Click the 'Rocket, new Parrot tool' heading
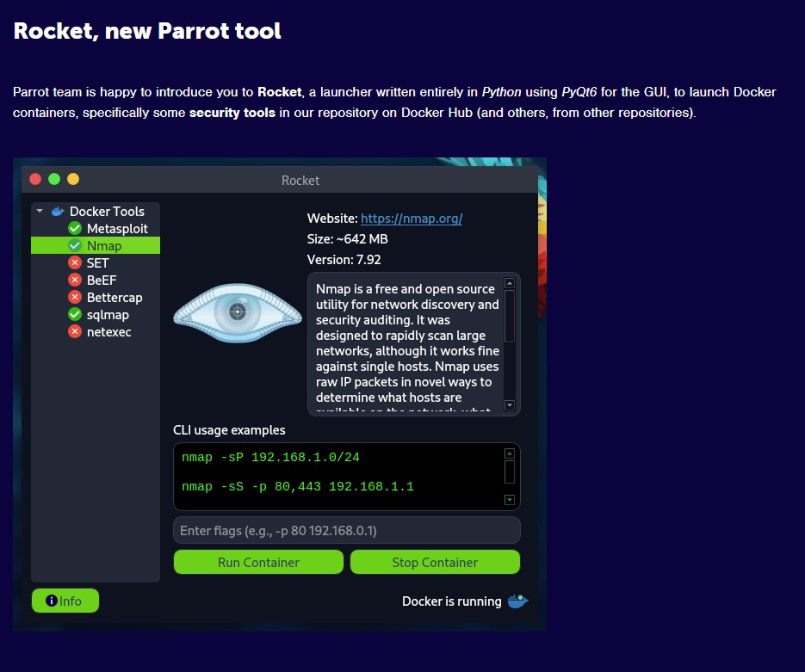Viewport: 805px width, 672px height. pos(147,31)
